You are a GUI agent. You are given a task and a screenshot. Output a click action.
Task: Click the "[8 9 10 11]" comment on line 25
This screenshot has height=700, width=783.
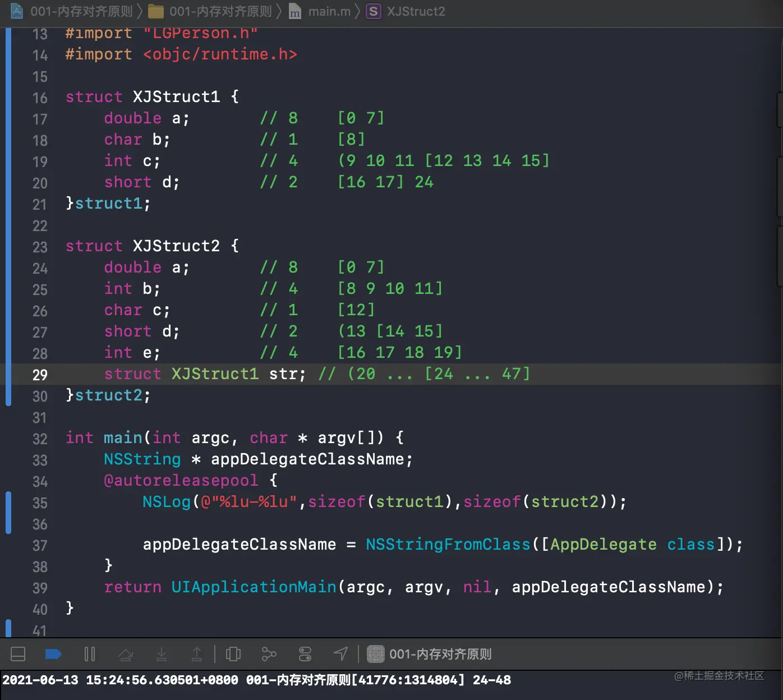[390, 289]
